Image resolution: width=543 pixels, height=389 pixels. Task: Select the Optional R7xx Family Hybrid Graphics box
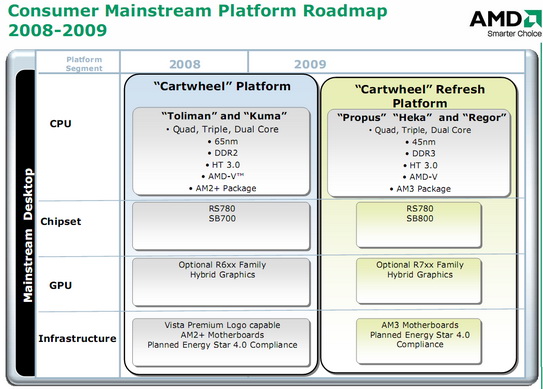pos(419,281)
